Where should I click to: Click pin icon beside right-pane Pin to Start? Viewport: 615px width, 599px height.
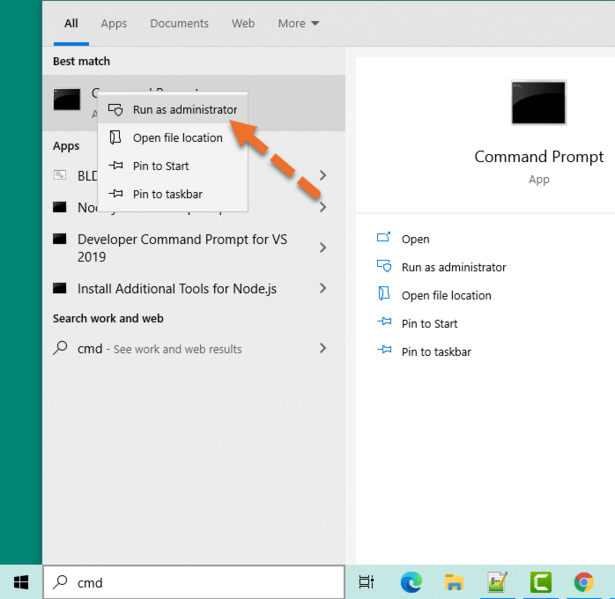384,322
